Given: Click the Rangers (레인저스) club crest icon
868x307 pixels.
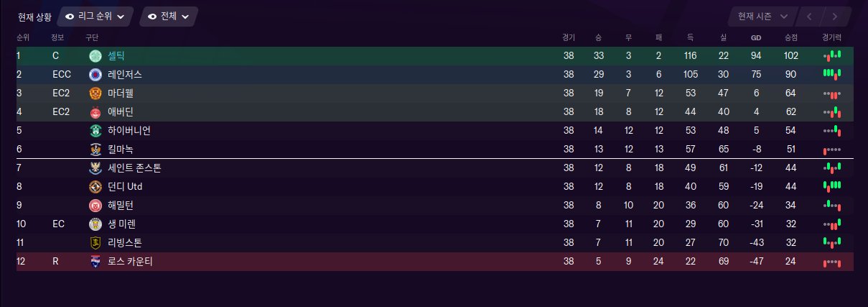Looking at the screenshot, I should click(x=95, y=74).
